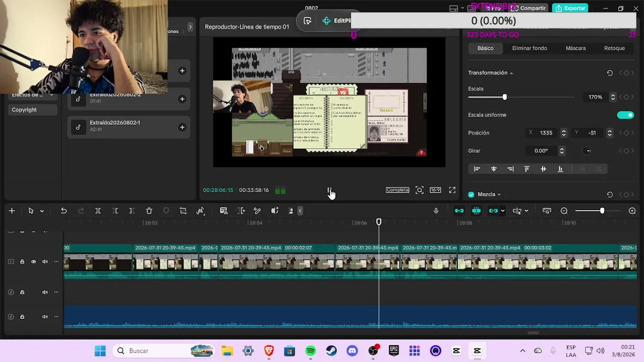Click the Completa preview quality button
Viewport: 644px width, 362px height.
(x=397, y=190)
